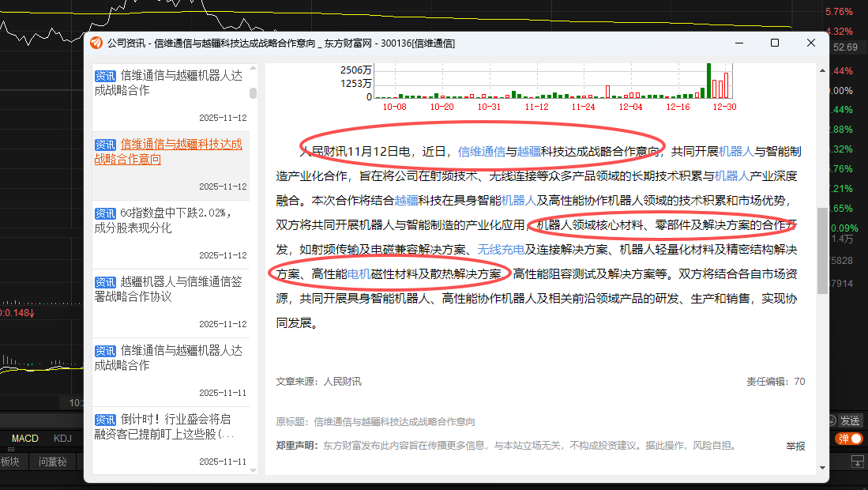
Task: Click the 无线充电 link in the article
Action: pyautogui.click(x=501, y=250)
